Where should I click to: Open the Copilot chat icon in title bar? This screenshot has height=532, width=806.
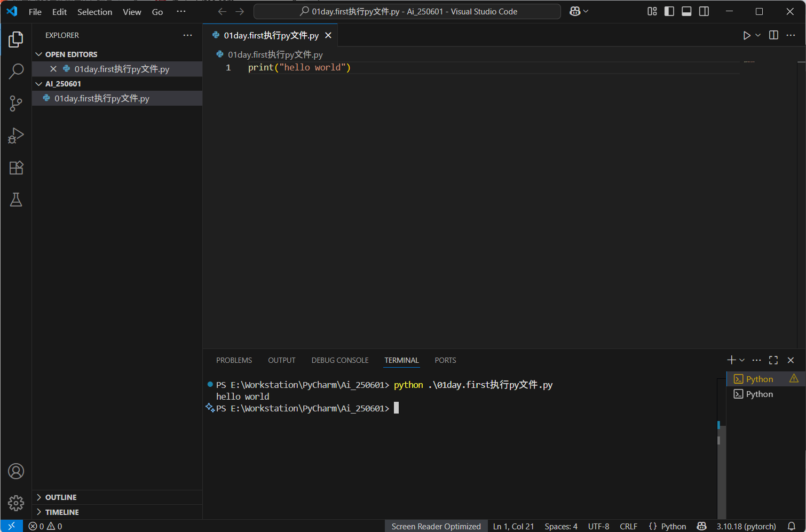click(575, 12)
